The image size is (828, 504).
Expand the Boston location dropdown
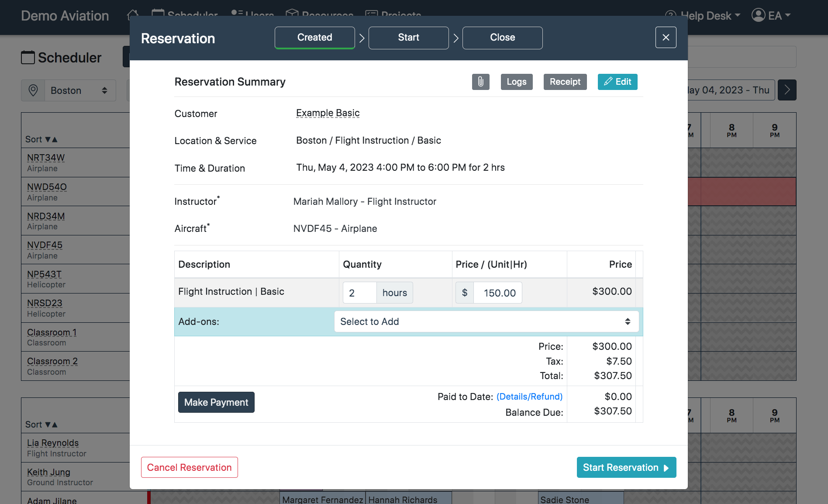coord(79,90)
